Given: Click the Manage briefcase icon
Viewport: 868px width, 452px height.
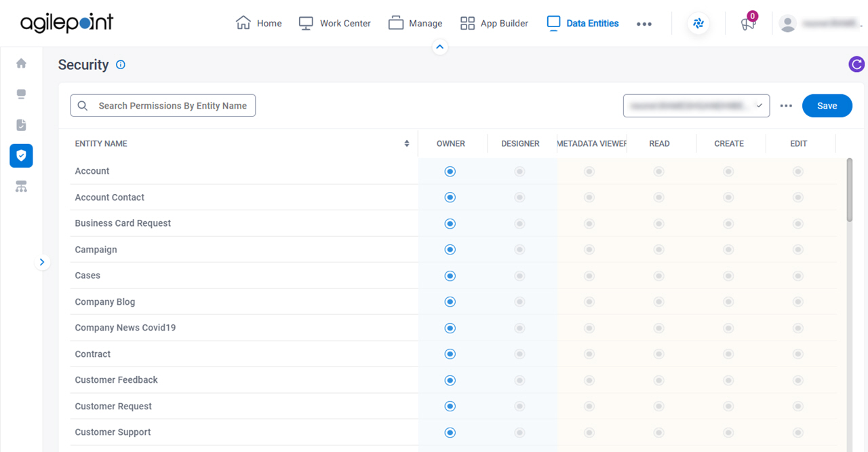Looking at the screenshot, I should tap(396, 23).
